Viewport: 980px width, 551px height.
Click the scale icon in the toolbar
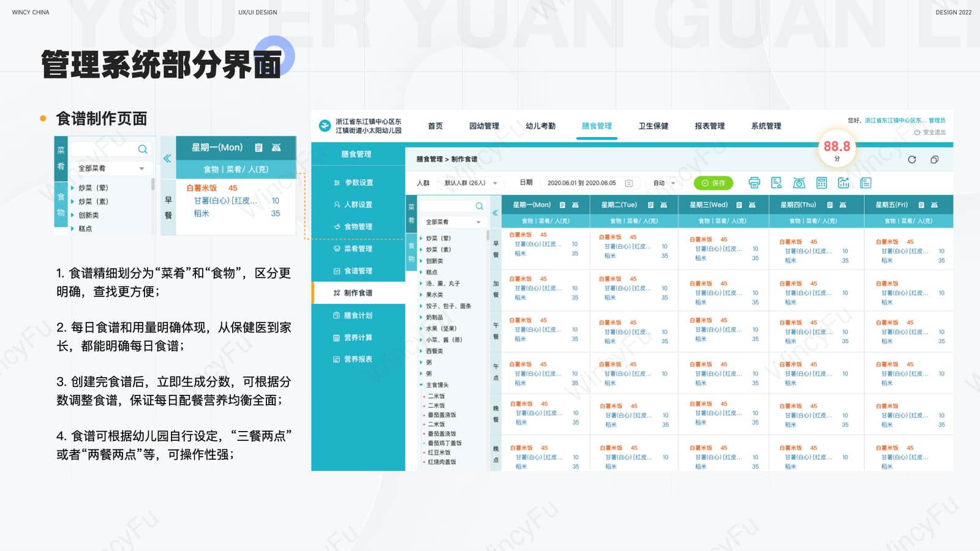pos(799,182)
